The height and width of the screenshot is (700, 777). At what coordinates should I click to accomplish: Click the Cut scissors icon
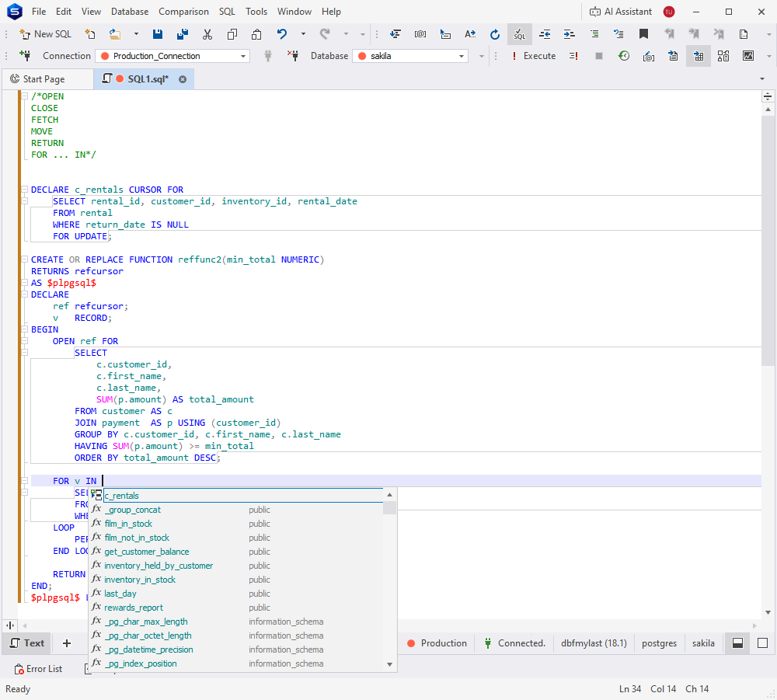pyautogui.click(x=207, y=34)
